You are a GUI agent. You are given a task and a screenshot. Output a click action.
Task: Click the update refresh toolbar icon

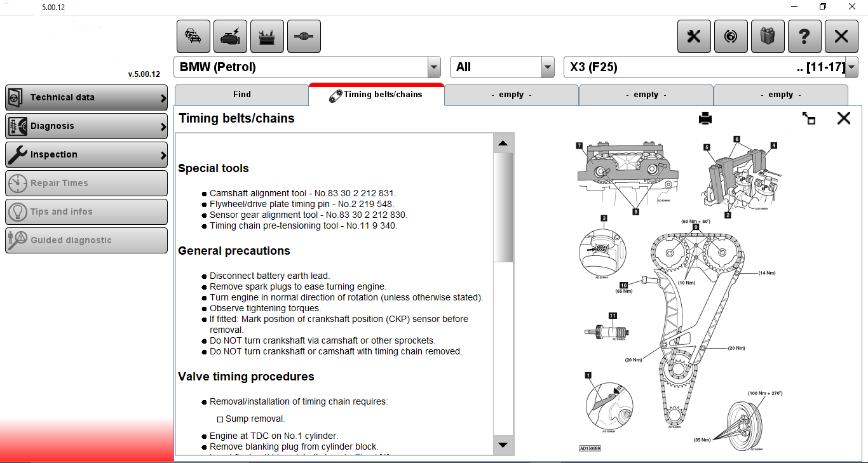(731, 36)
